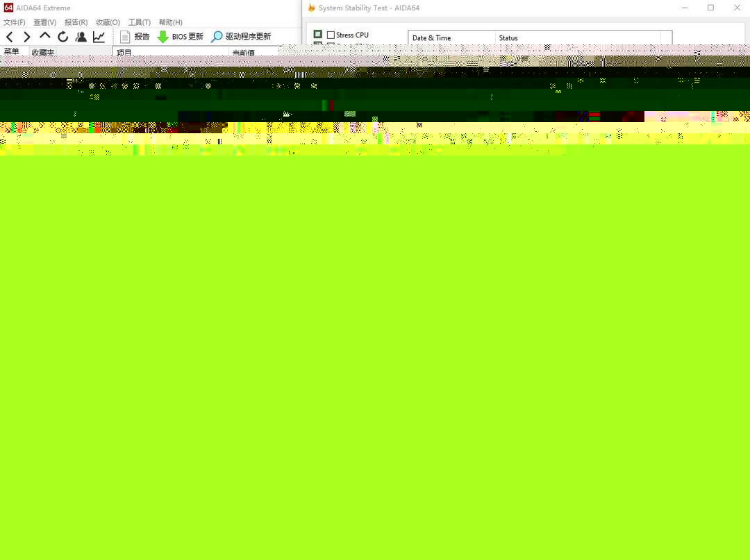Click the AIDA64 Extreme 64 logo icon
The width and height of the screenshot is (750, 560).
8,8
